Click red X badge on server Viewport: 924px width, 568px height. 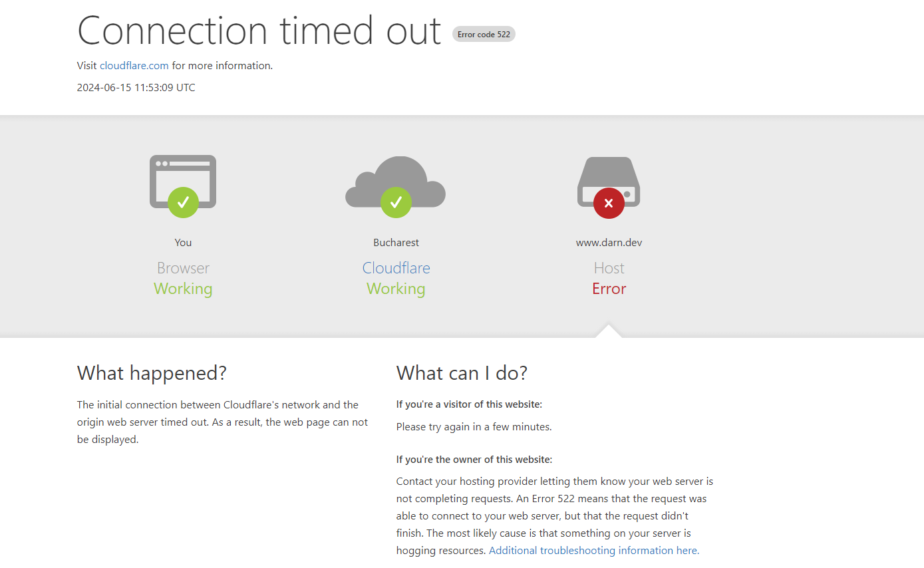(609, 203)
